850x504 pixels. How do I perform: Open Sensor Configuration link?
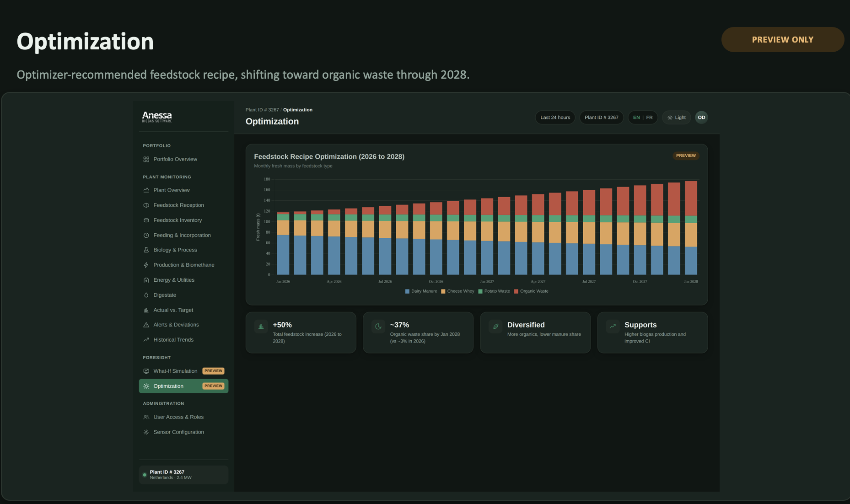pos(183,432)
